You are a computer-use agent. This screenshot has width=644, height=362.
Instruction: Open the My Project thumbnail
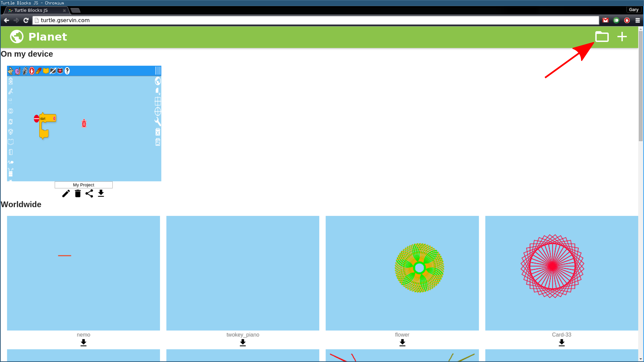tap(84, 123)
